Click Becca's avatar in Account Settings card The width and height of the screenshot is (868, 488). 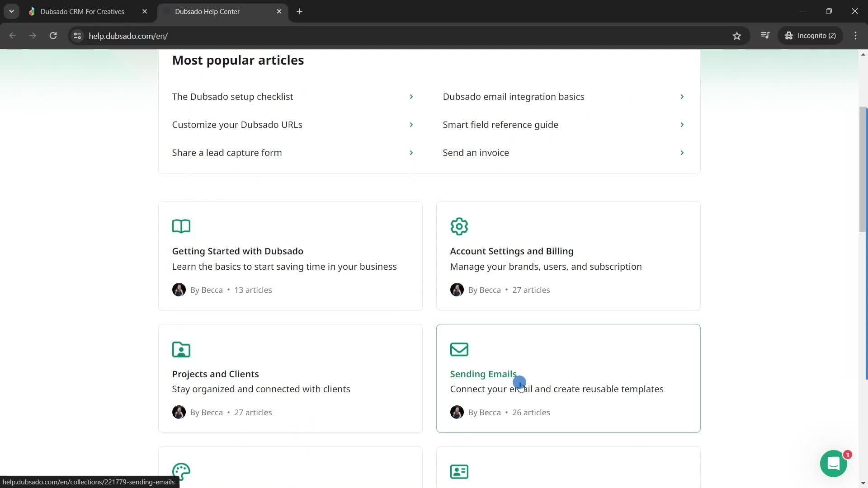pyautogui.click(x=457, y=290)
